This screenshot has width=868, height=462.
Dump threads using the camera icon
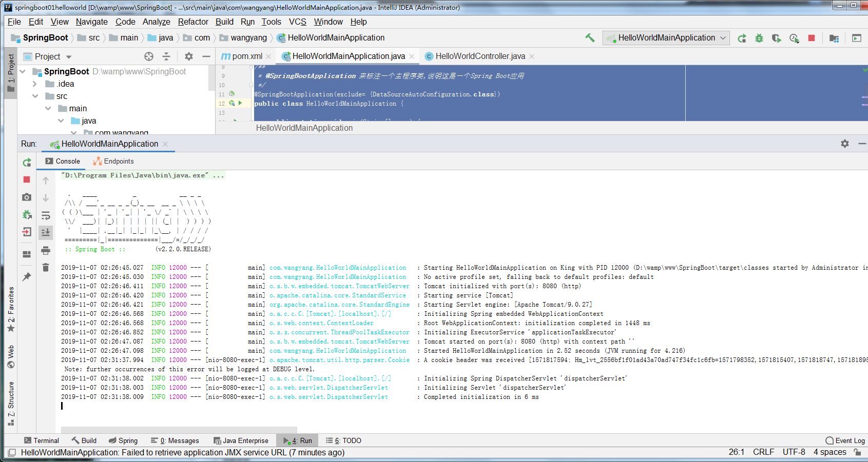point(27,197)
